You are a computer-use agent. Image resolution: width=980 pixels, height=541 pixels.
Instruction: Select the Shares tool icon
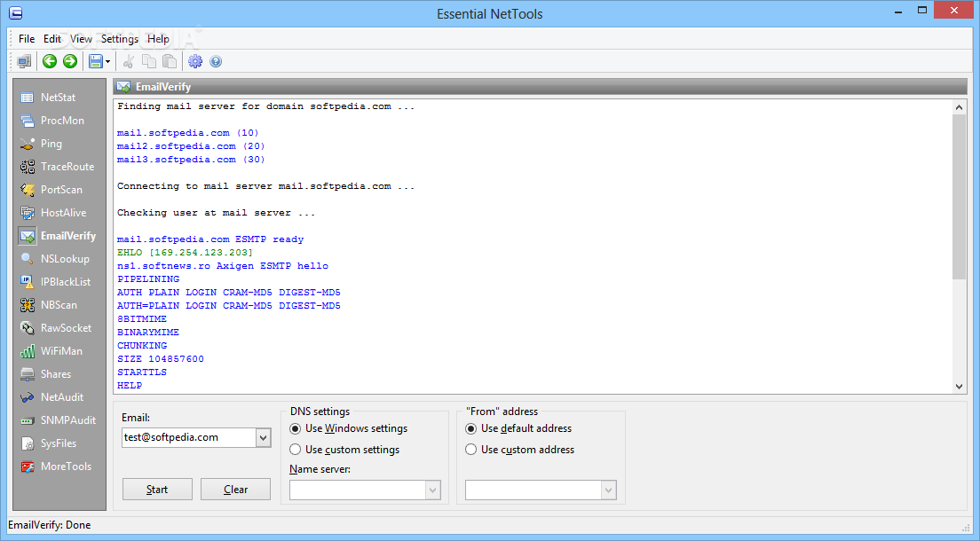(28, 374)
